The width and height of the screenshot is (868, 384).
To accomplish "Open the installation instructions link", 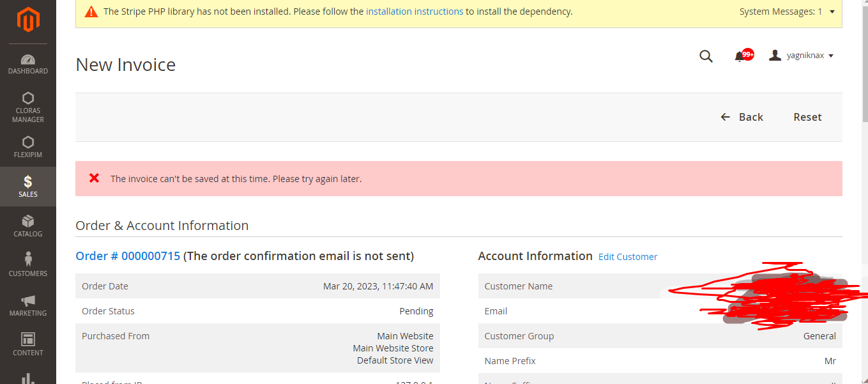I will tap(415, 11).
